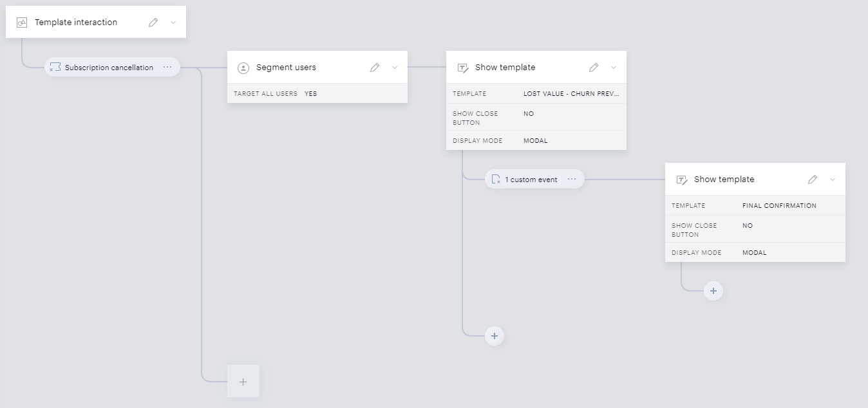
Task: Select the Subscription cancellation pill label
Action: click(109, 68)
